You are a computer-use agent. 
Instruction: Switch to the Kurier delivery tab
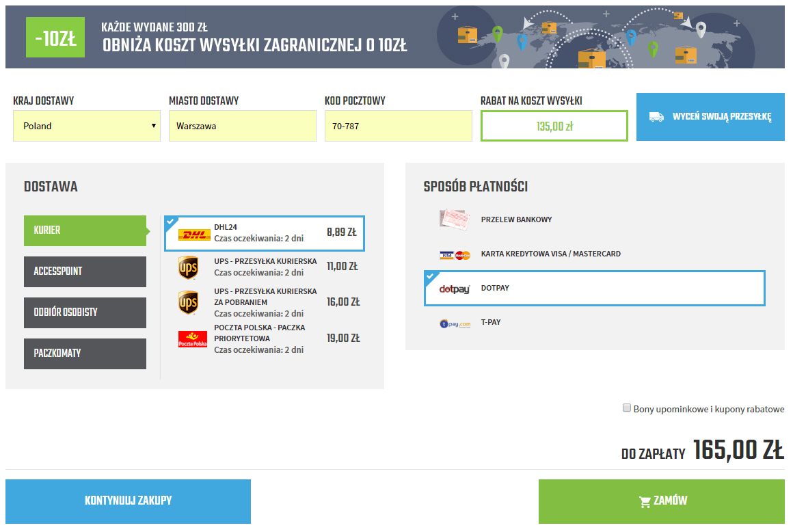point(85,230)
